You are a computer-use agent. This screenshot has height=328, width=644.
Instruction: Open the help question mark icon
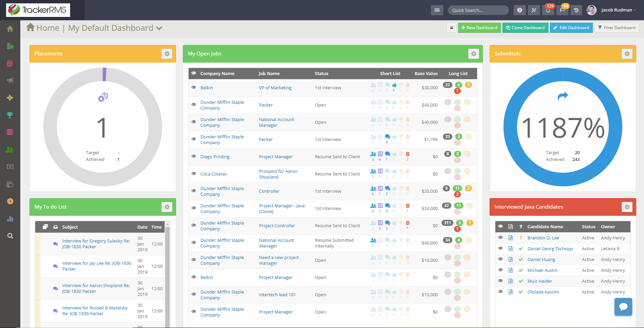click(x=520, y=10)
